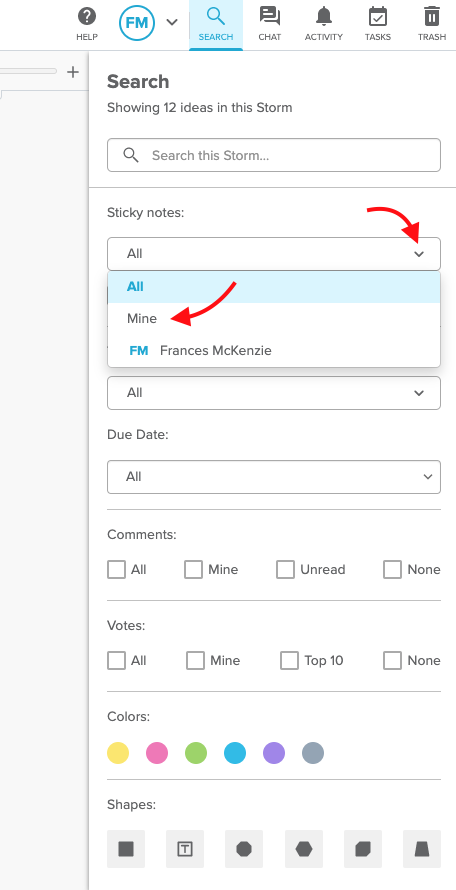The width and height of the screenshot is (456, 890).
Task: Open the Trash icon
Action: tap(432, 16)
